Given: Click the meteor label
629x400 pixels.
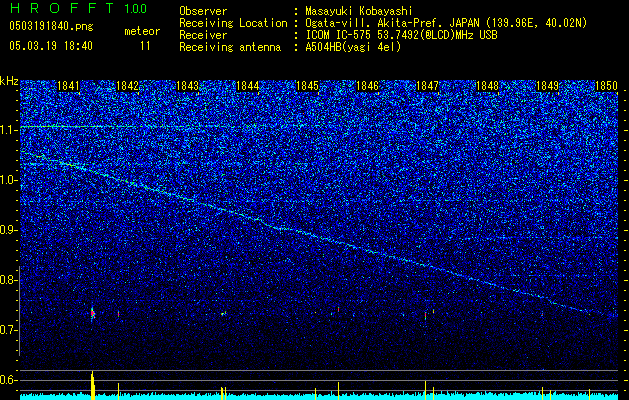Looking at the screenshot, I should [142, 31].
